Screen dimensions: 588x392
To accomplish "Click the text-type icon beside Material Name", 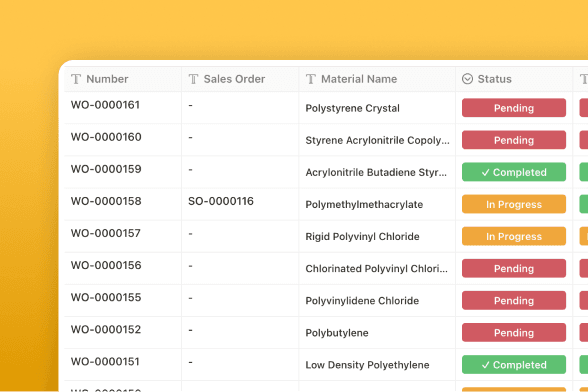I will coord(311,79).
